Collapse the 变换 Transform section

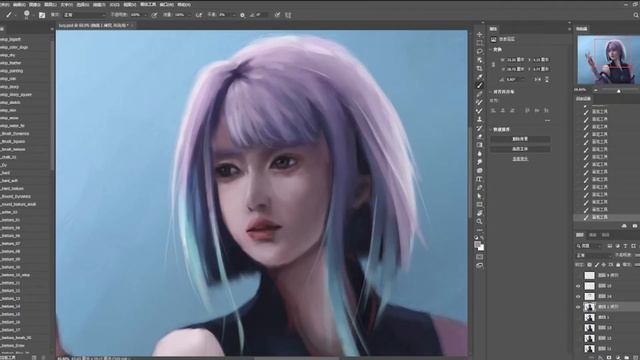coord(491,49)
